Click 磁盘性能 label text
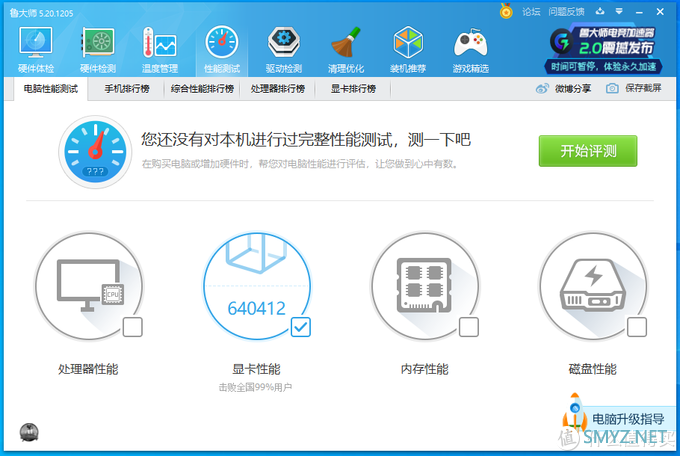 point(592,369)
